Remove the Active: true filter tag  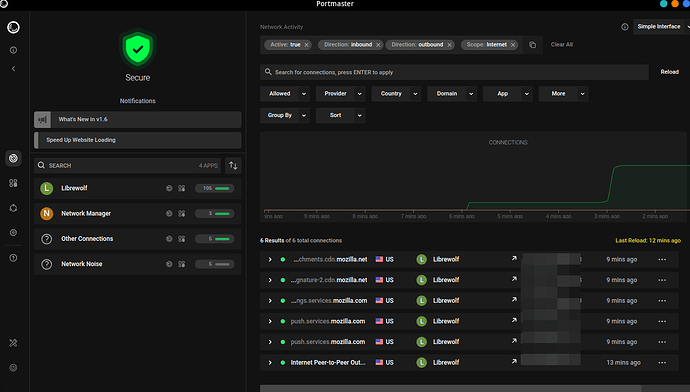[x=307, y=45]
